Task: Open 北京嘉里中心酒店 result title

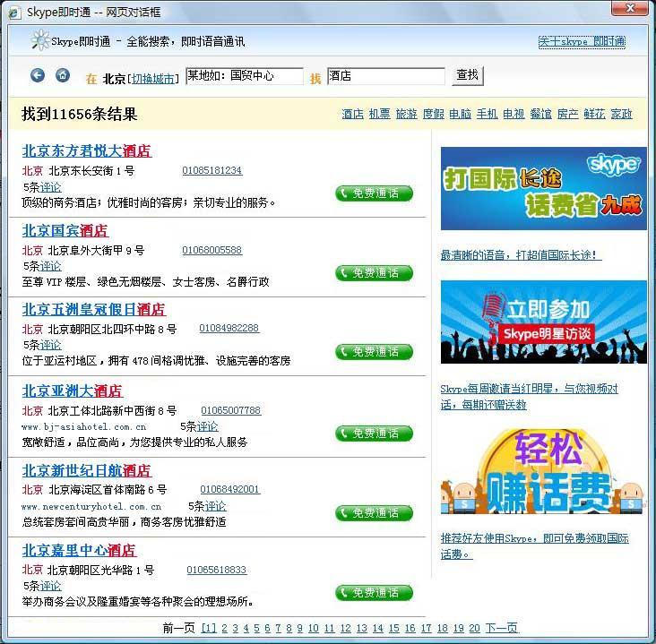Action: pos(80,550)
